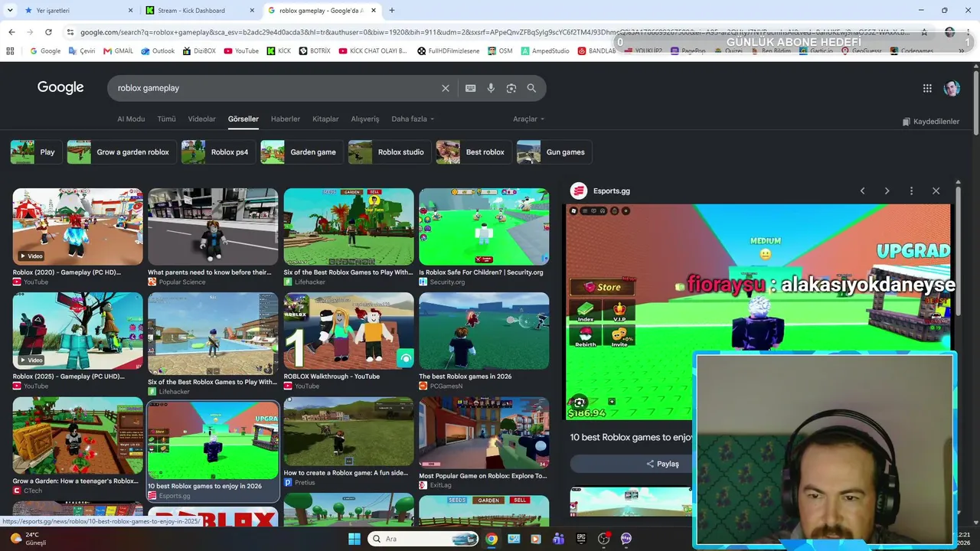Open the Windows Start menu
This screenshot has height=551, width=980.
354,539
